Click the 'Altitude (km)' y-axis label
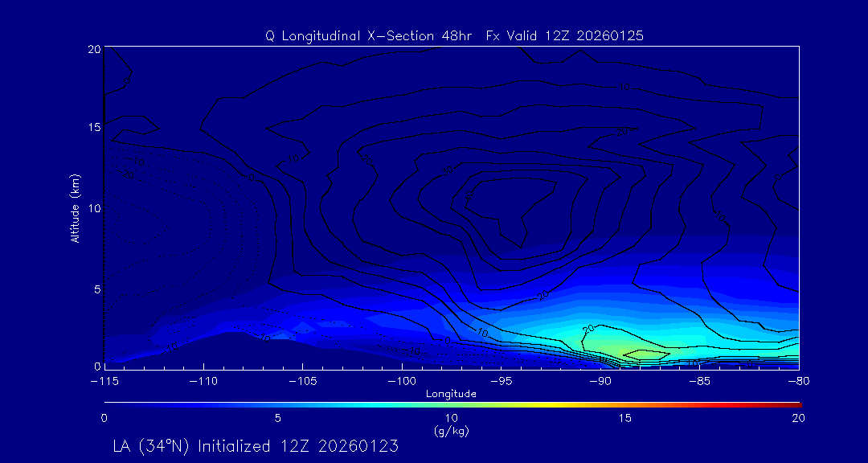 75,207
